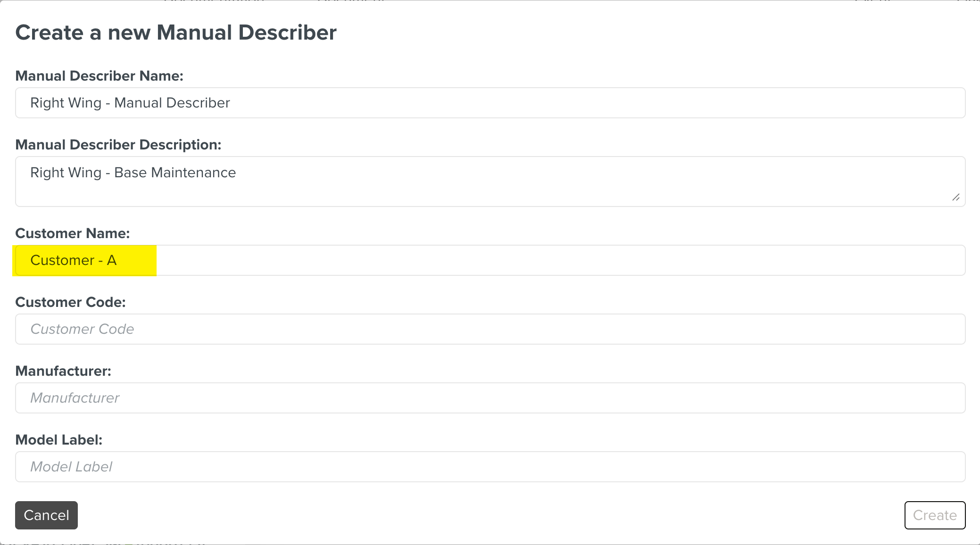The image size is (980, 545).
Task: Click the 'Manufacturer:' field label
Action: (63, 371)
